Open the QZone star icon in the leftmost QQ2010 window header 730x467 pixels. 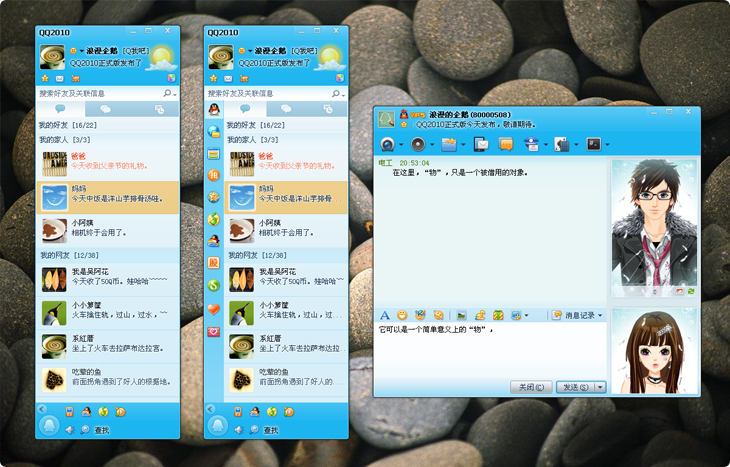pyautogui.click(x=45, y=78)
